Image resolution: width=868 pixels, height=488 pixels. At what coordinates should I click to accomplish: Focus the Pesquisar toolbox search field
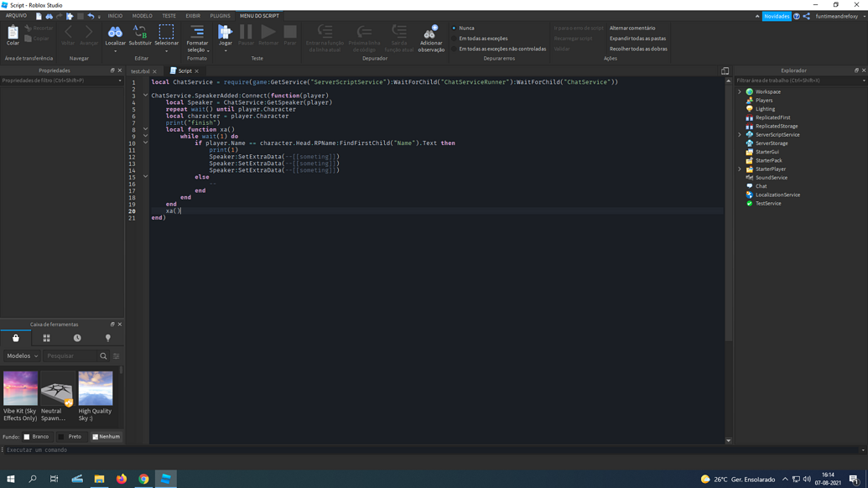tap(70, 356)
